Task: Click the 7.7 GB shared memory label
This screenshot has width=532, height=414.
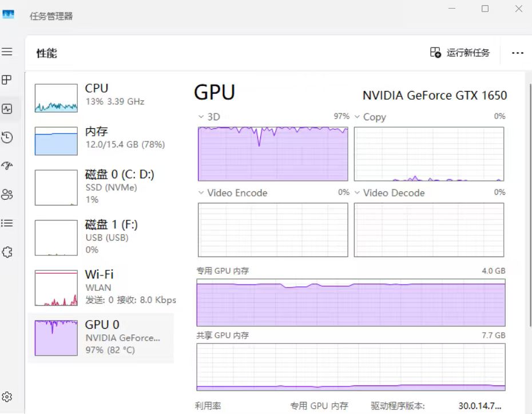Action: coord(494,335)
